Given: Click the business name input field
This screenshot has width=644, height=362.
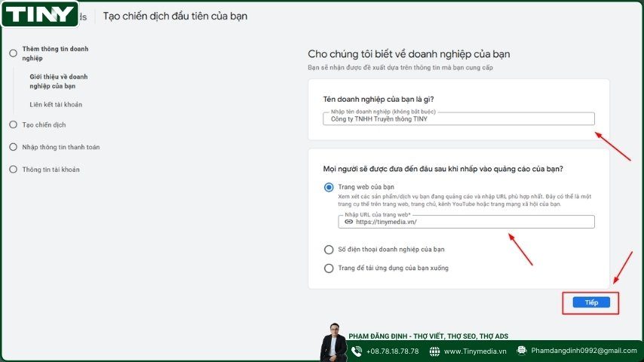Looking at the screenshot, I should point(458,118).
